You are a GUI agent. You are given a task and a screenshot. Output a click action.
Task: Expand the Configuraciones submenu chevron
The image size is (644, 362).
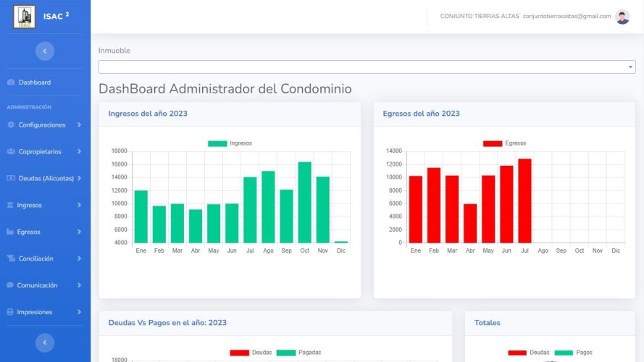click(x=79, y=125)
